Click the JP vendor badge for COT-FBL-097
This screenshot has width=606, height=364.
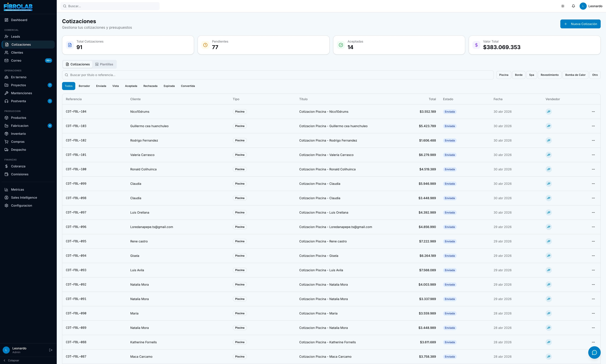[x=548, y=212]
